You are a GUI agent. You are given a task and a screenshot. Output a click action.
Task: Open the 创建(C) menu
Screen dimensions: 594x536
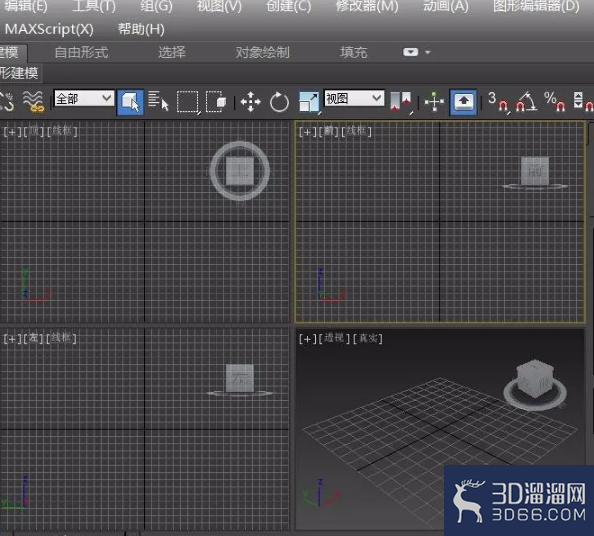click(x=288, y=6)
